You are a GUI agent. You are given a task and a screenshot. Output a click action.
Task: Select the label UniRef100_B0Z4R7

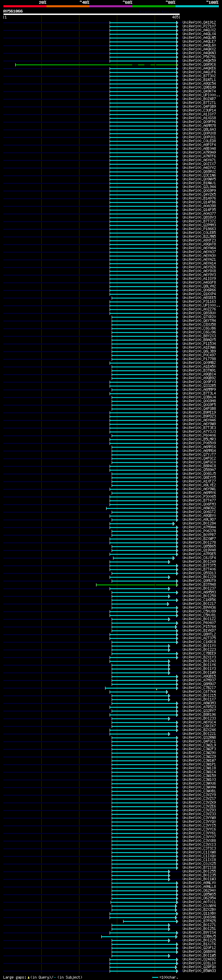click(x=199, y=99)
